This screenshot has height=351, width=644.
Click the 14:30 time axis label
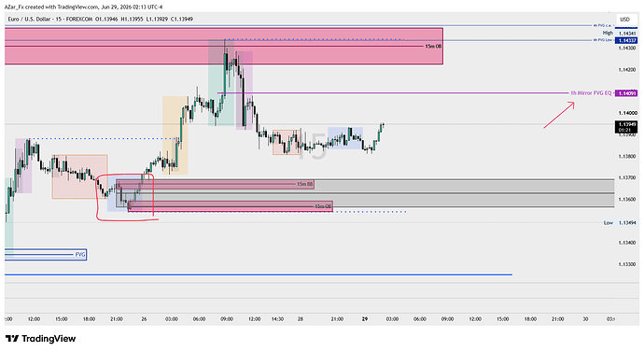[277, 319]
